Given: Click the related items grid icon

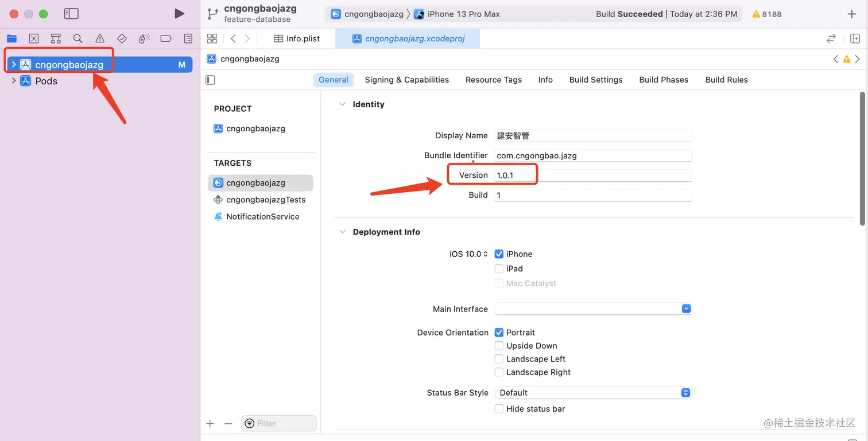Looking at the screenshot, I should (x=212, y=38).
